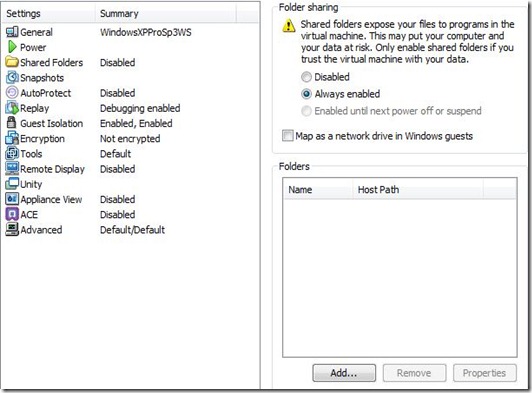Select the Remote Display settings row
This screenshot has width=532, height=393.
[130, 169]
